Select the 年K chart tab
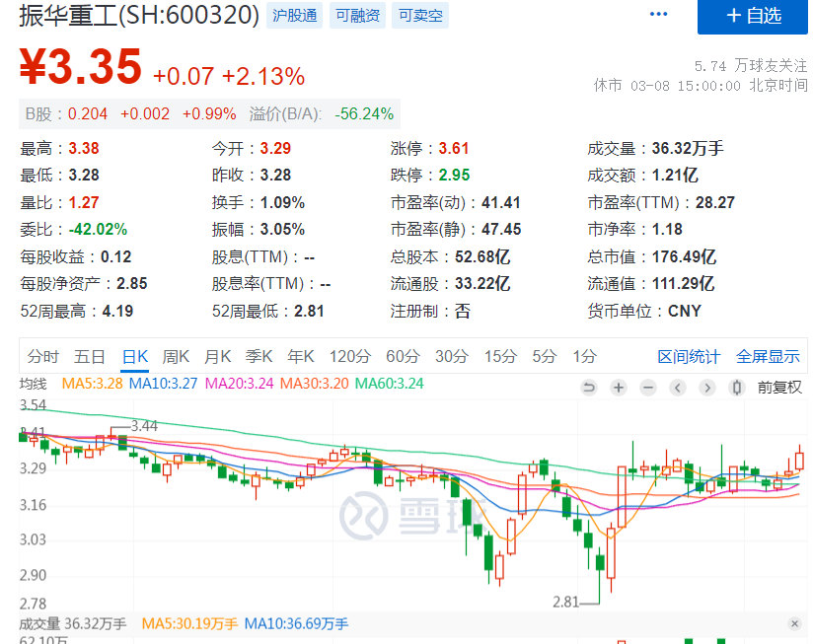This screenshot has width=813, height=644. [301, 356]
